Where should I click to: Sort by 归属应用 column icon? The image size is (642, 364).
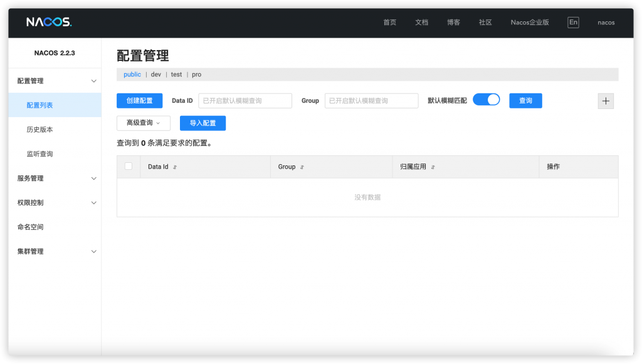click(433, 167)
